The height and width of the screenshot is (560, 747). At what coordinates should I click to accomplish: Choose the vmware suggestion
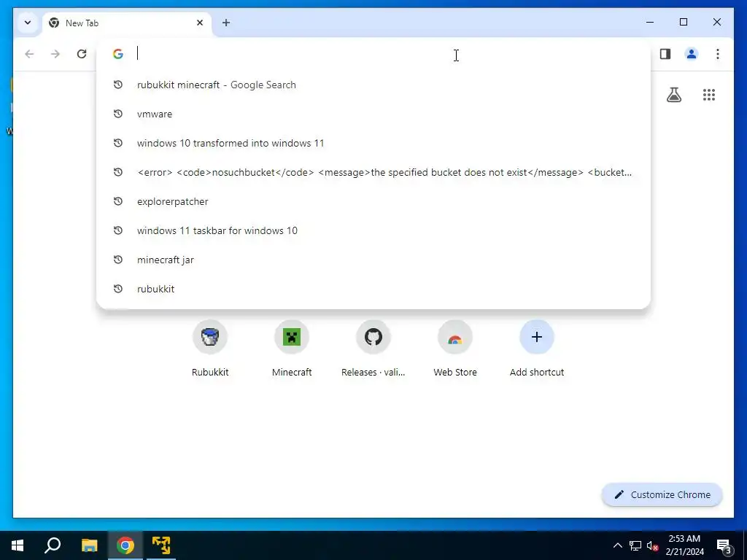373,114
